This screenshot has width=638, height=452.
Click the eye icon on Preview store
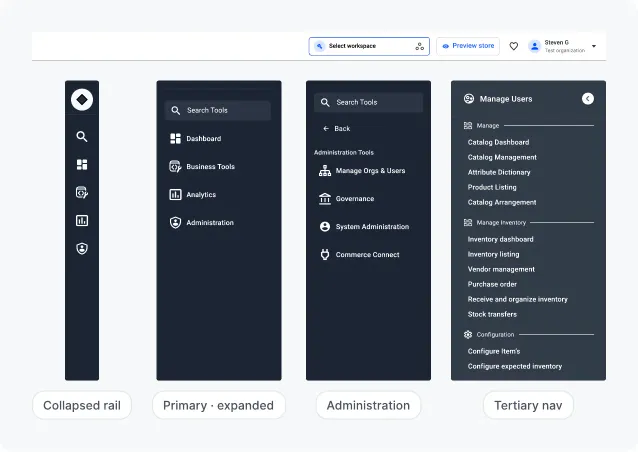pos(446,46)
